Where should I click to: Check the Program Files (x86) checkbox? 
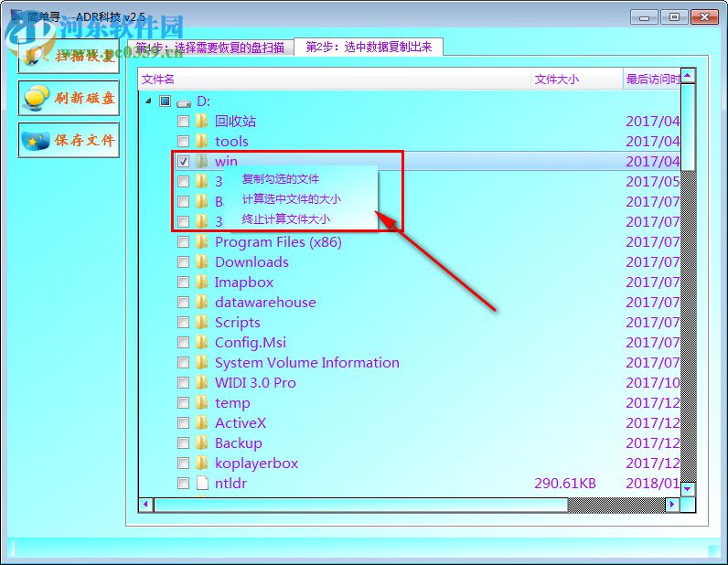point(184,242)
